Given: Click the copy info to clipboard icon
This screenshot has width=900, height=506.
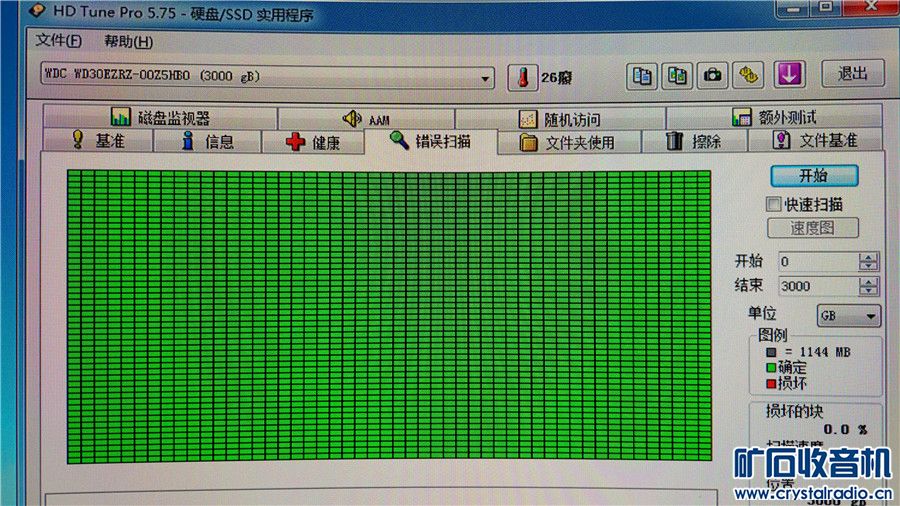Looking at the screenshot, I should pyautogui.click(x=641, y=75).
